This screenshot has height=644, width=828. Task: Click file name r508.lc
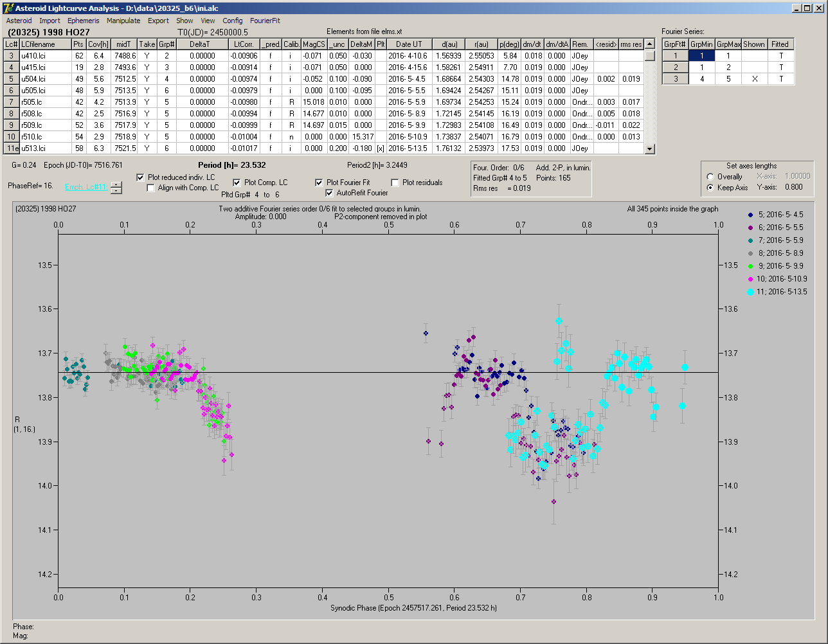coord(45,114)
